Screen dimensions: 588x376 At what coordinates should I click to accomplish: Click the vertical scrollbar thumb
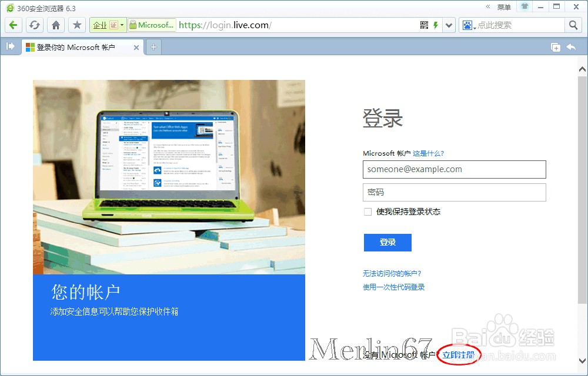[582, 189]
